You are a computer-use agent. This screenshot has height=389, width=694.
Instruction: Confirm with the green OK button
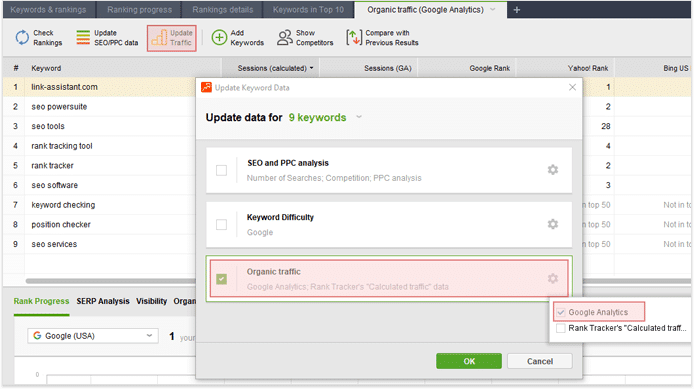coord(469,361)
